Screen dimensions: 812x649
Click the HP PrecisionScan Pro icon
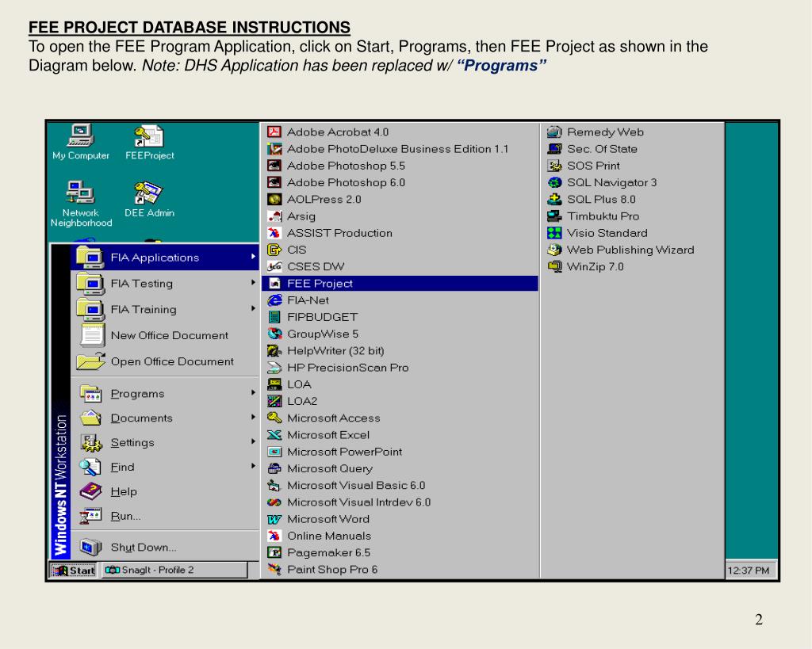[274, 368]
